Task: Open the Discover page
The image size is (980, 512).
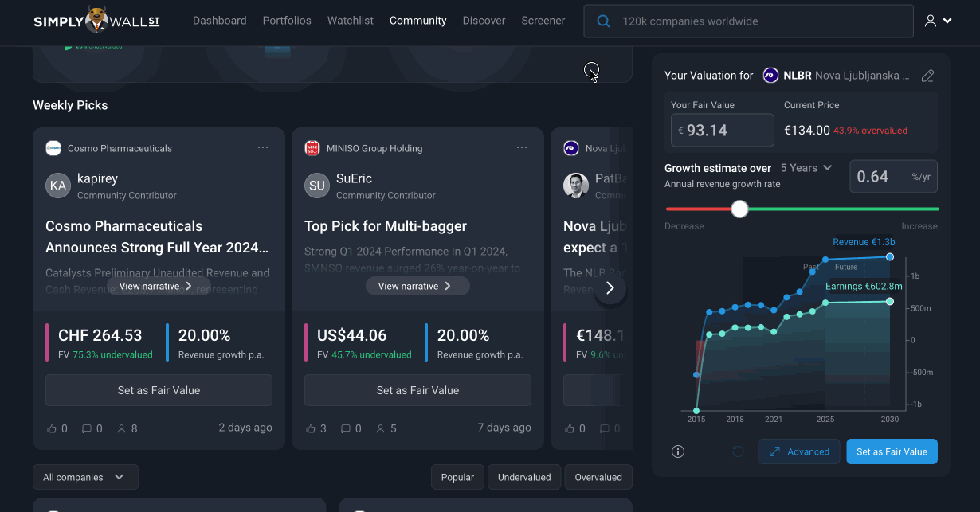Action: click(484, 21)
